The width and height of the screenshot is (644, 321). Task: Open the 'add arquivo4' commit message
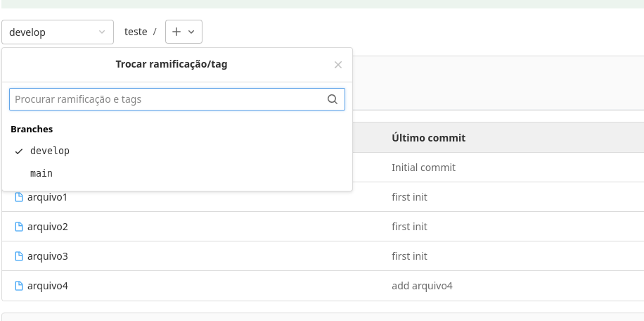422,286
